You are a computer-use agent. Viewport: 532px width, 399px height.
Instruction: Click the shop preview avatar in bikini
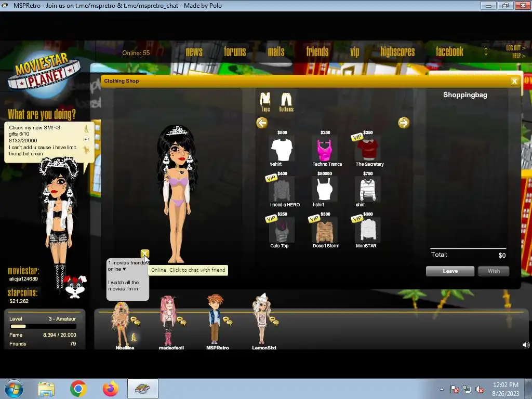click(x=177, y=194)
